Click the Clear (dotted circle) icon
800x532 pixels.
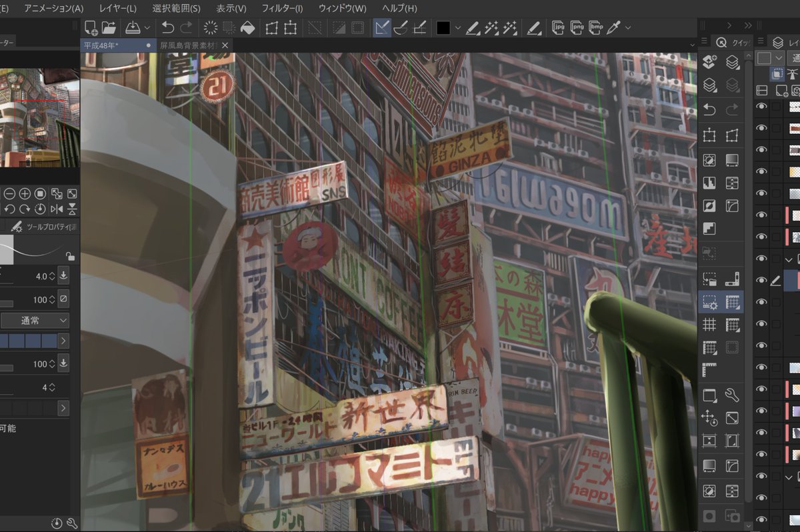click(x=210, y=28)
